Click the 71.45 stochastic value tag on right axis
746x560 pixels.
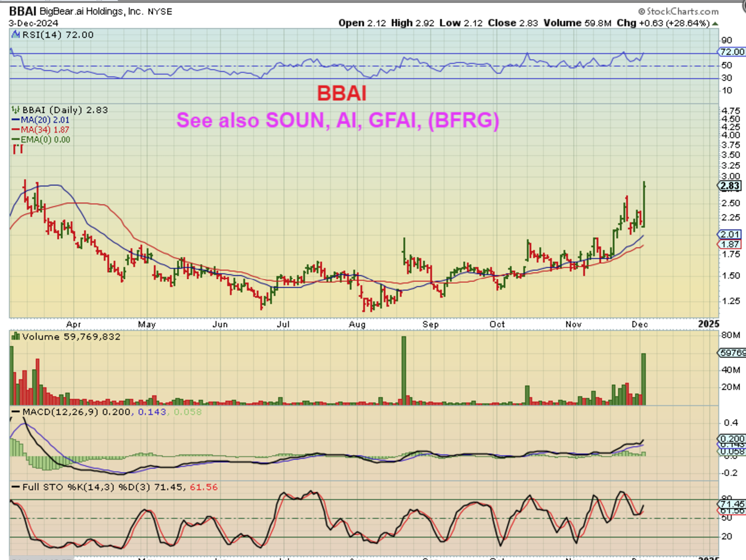click(x=733, y=505)
